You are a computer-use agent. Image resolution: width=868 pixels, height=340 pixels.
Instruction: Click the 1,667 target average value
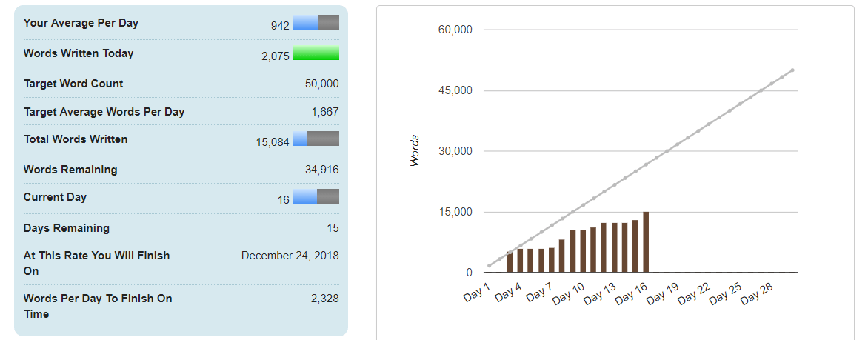[x=324, y=112]
